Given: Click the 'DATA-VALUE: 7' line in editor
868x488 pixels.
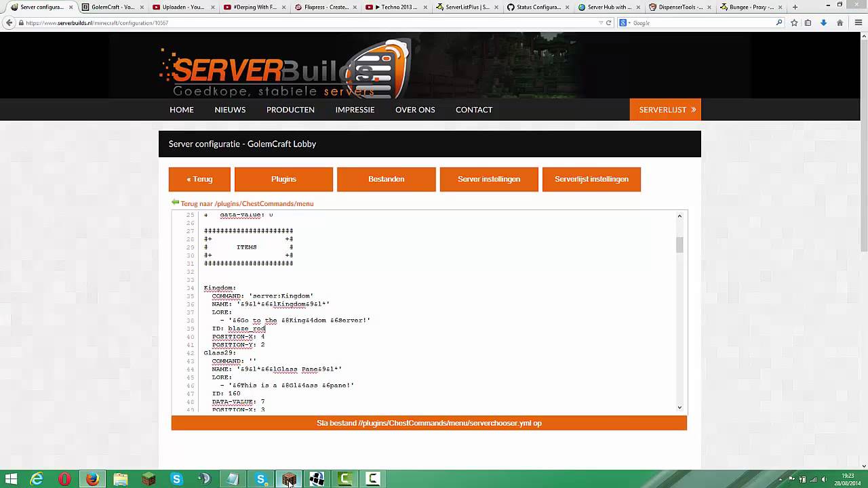Looking at the screenshot, I should pos(238,402).
